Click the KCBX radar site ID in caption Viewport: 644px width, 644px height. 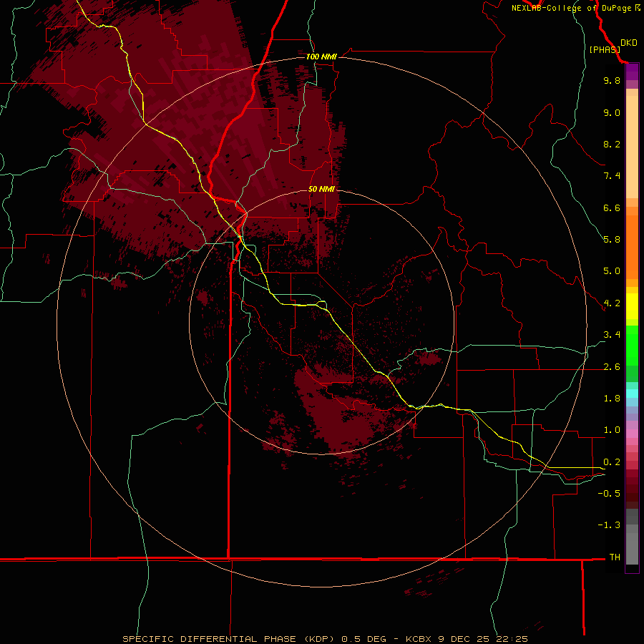[419, 639]
